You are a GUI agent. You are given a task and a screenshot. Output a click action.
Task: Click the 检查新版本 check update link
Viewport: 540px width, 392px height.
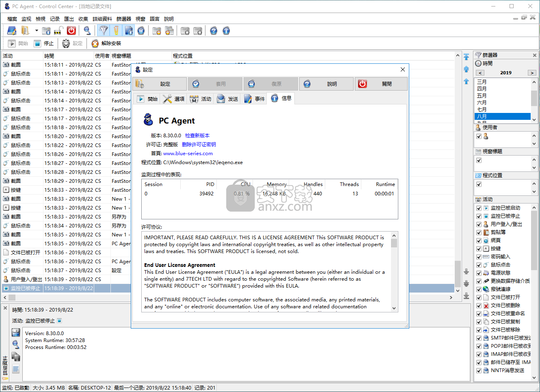coord(197,136)
